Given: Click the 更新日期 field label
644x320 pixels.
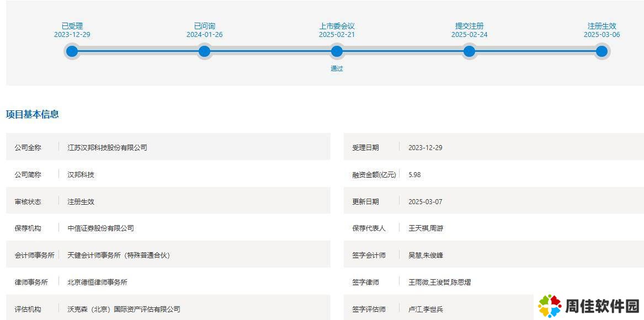Looking at the screenshot, I should pyautogui.click(x=365, y=202).
